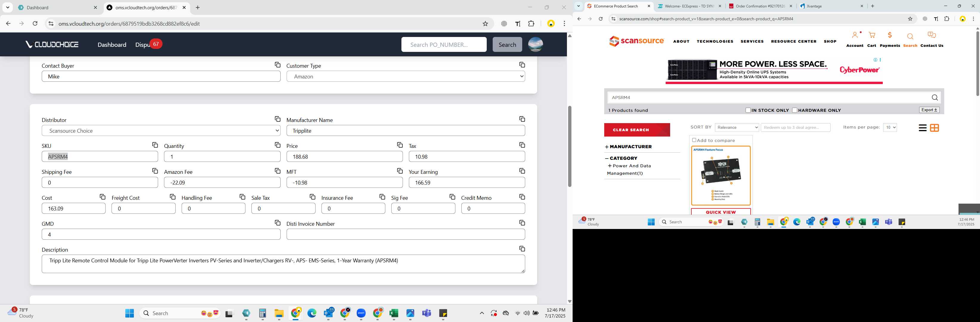Click the CLEAR SEARCH button

point(637,130)
